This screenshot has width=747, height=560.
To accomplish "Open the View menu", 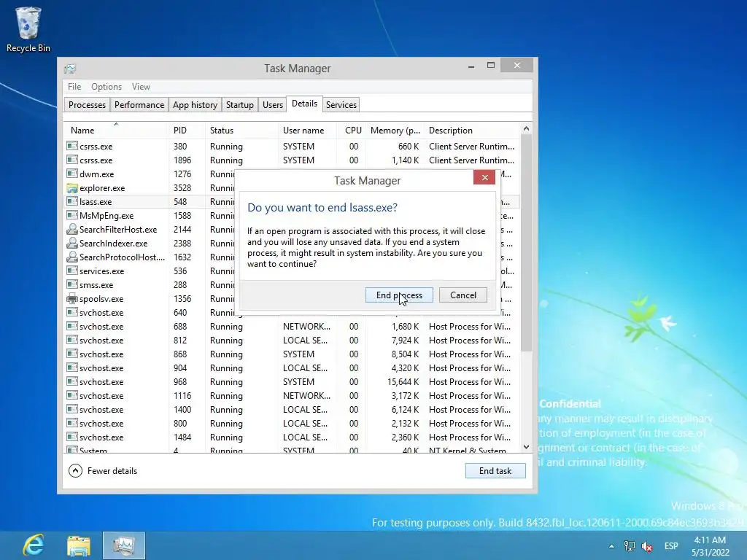I will pyautogui.click(x=141, y=87).
